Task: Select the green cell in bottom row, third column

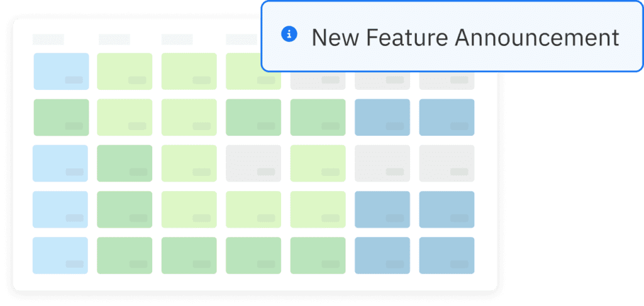Action: click(189, 255)
